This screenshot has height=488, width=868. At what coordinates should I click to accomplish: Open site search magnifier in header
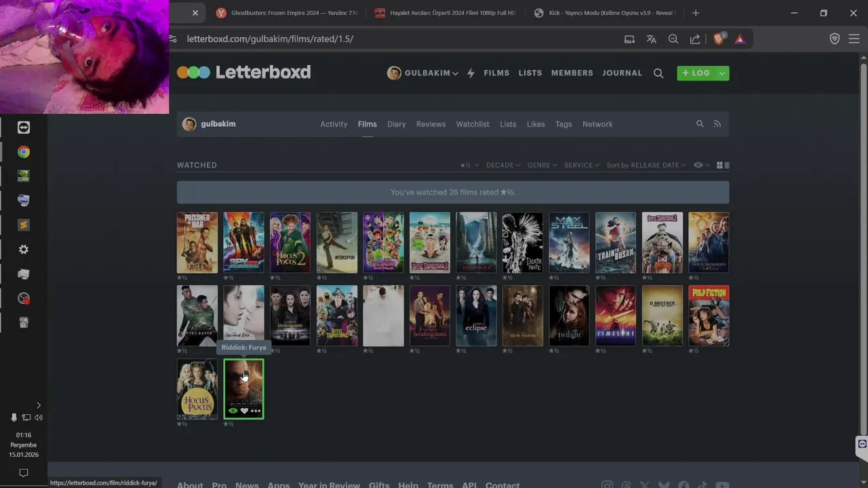click(658, 73)
